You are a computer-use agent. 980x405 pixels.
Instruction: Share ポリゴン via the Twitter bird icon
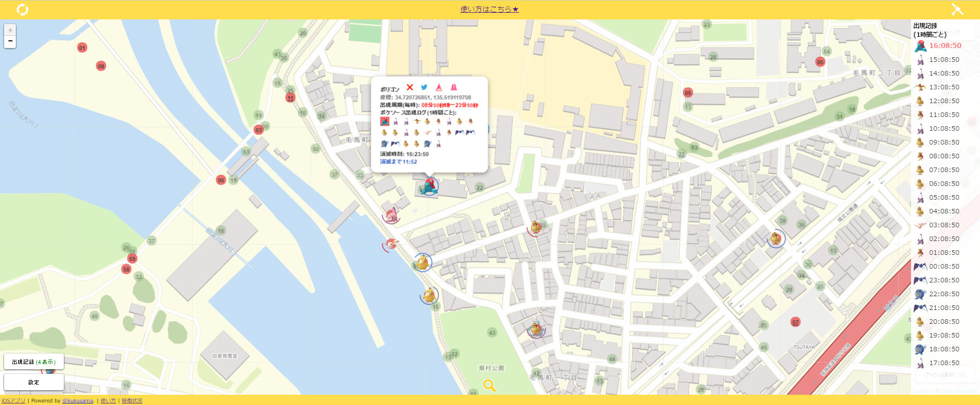click(x=424, y=87)
